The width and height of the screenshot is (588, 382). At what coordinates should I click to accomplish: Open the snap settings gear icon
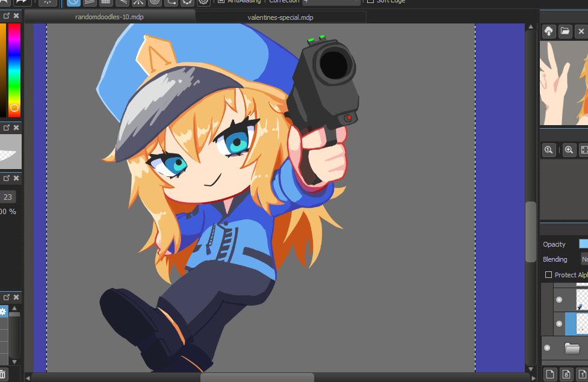pyautogui.click(x=203, y=2)
